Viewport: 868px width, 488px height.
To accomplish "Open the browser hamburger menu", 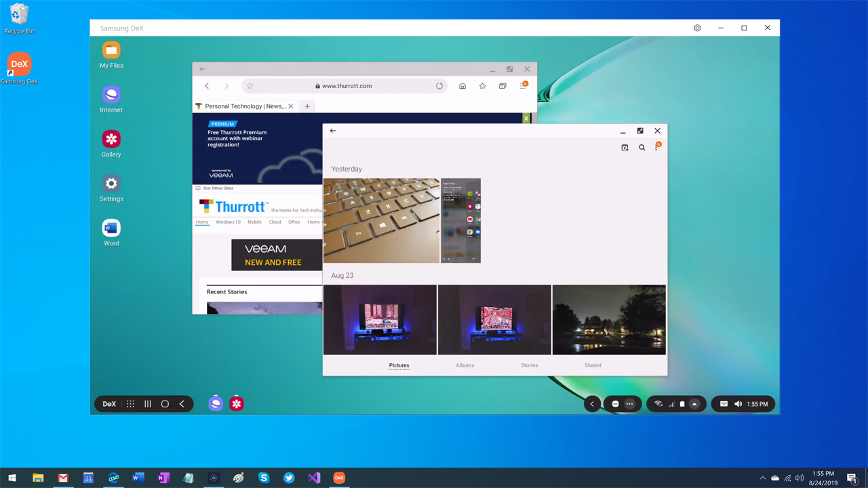I will 523,86.
